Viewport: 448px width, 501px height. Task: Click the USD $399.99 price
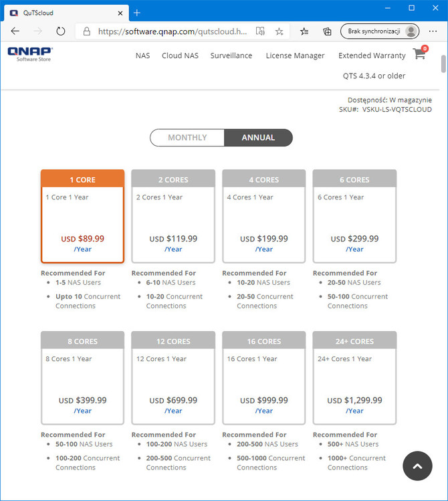tap(82, 401)
